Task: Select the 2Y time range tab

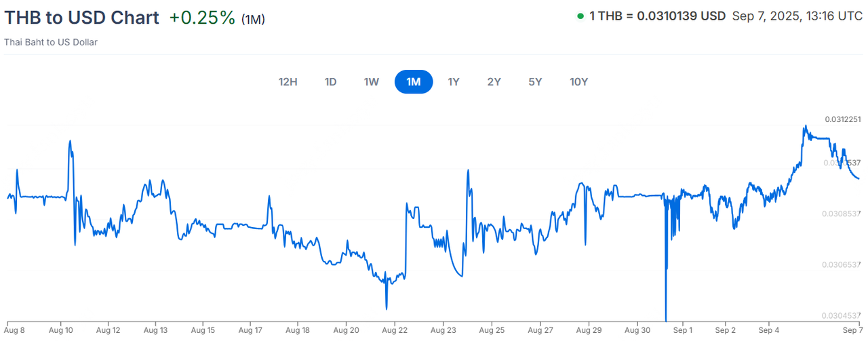Action: click(494, 82)
